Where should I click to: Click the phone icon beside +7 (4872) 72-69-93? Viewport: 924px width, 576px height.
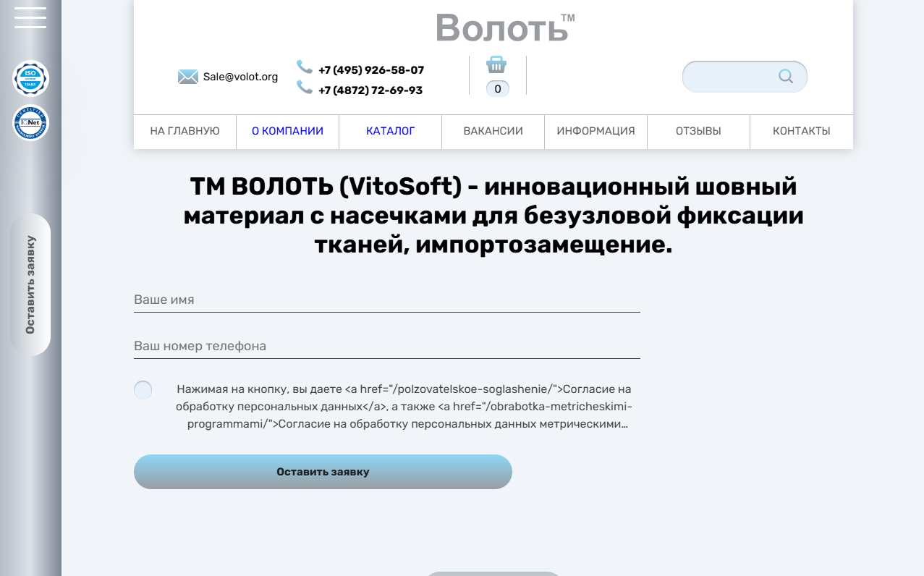tap(305, 88)
